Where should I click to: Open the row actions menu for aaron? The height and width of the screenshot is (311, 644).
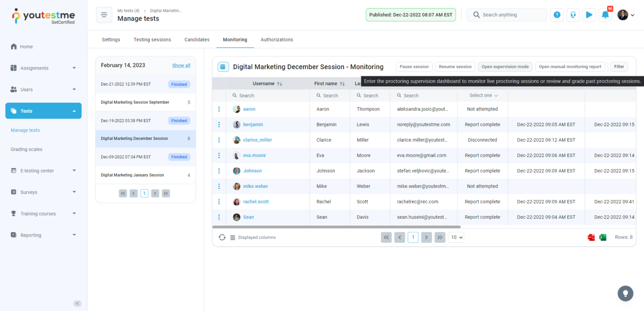click(x=219, y=109)
